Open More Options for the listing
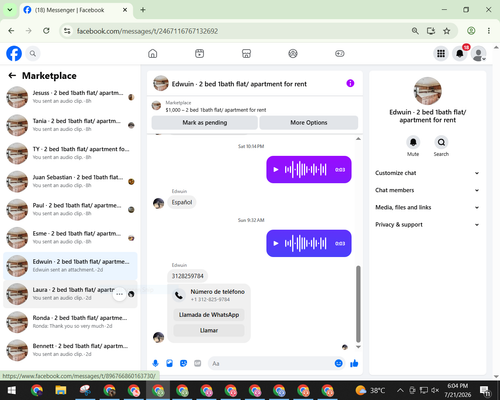 pyautogui.click(x=309, y=123)
